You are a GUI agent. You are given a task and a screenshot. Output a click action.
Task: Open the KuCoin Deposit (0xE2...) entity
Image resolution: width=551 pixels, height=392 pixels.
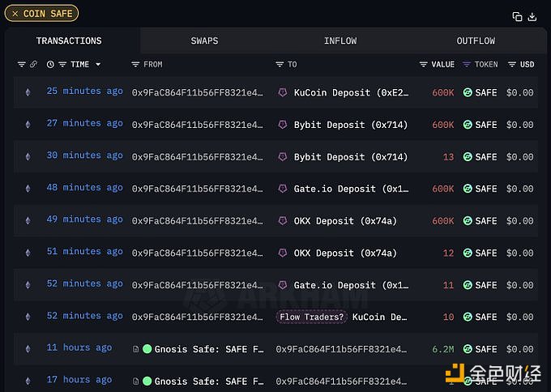click(x=351, y=92)
